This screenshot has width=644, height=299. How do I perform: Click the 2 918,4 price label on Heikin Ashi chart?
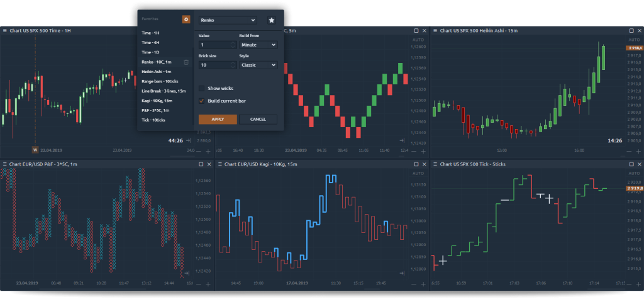pyautogui.click(x=634, y=48)
